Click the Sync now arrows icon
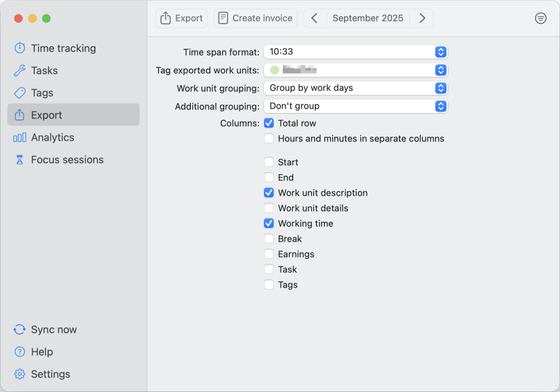This screenshot has height=392, width=560. pyautogui.click(x=20, y=329)
